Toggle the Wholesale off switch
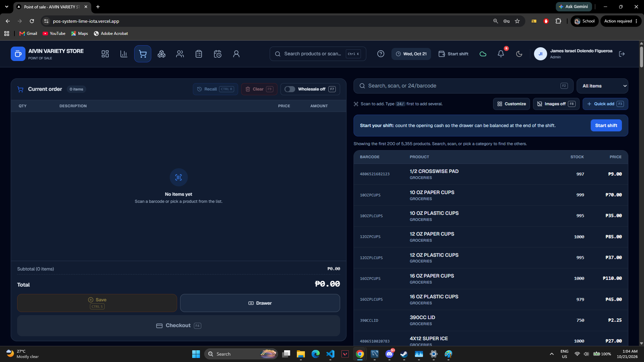The width and height of the screenshot is (644, 362). tap(290, 89)
